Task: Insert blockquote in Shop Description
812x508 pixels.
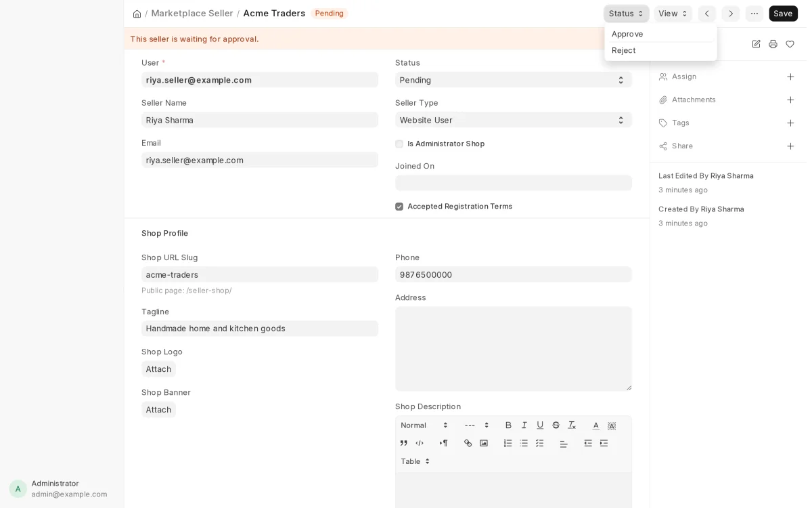Action: click(404, 443)
